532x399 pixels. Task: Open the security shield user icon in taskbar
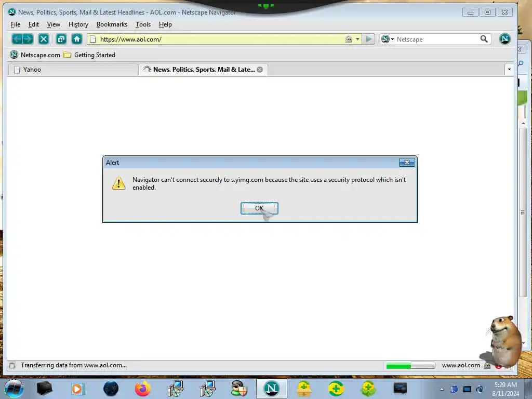pos(239,389)
